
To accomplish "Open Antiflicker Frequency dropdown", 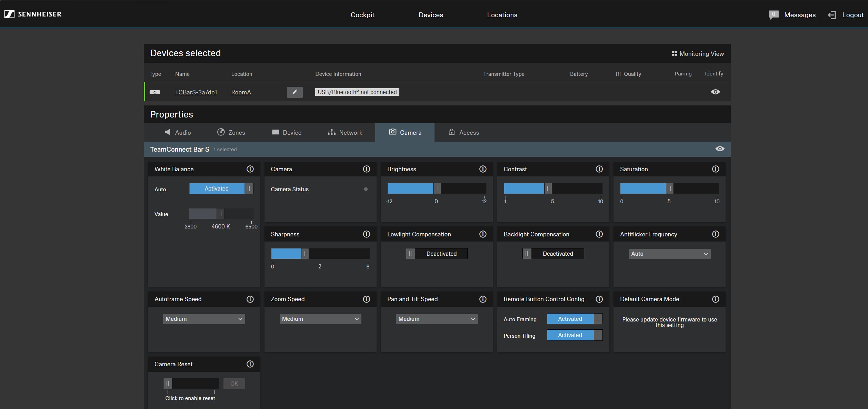I will [x=669, y=254].
